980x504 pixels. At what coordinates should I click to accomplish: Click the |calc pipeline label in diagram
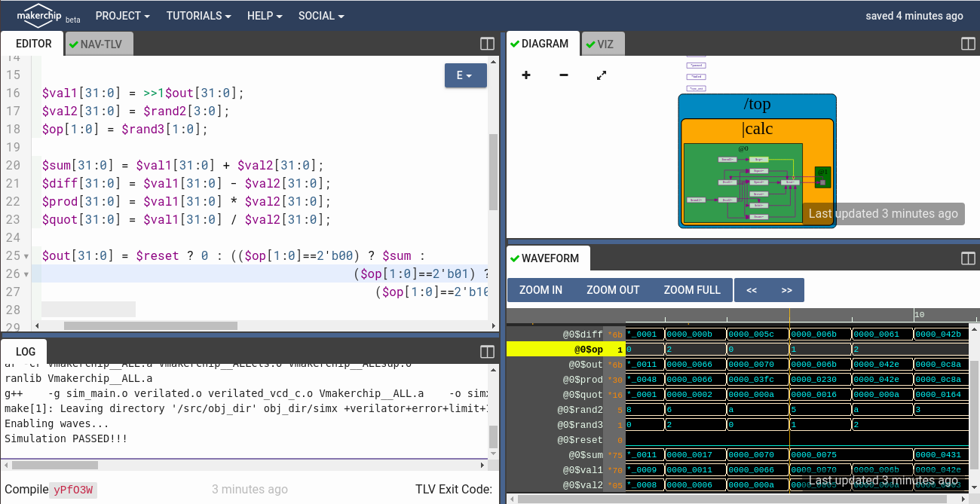(x=757, y=129)
